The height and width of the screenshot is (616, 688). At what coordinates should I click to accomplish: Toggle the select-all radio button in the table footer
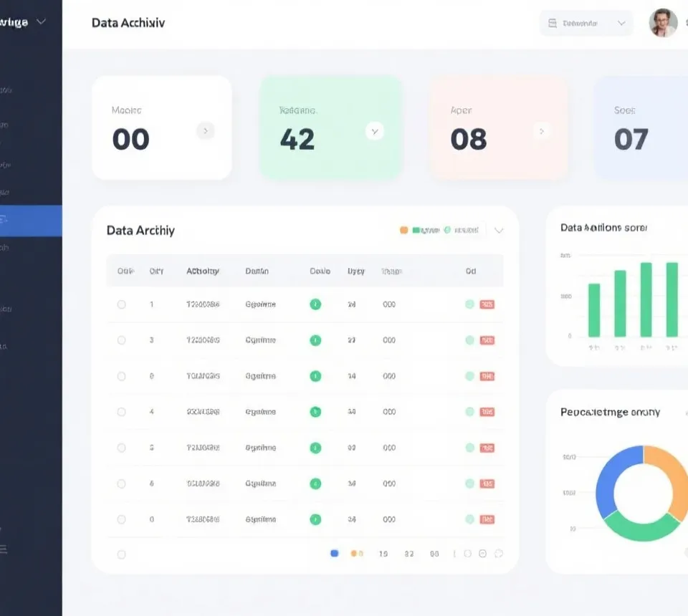coord(121,554)
